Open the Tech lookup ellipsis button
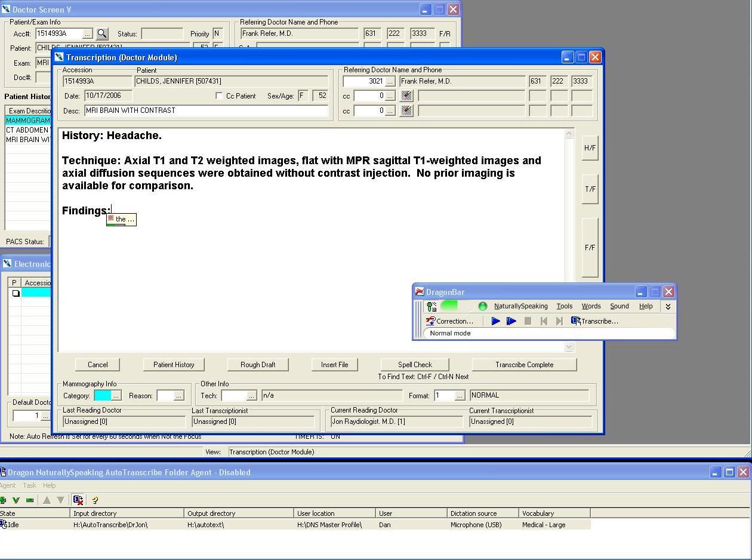 click(251, 396)
